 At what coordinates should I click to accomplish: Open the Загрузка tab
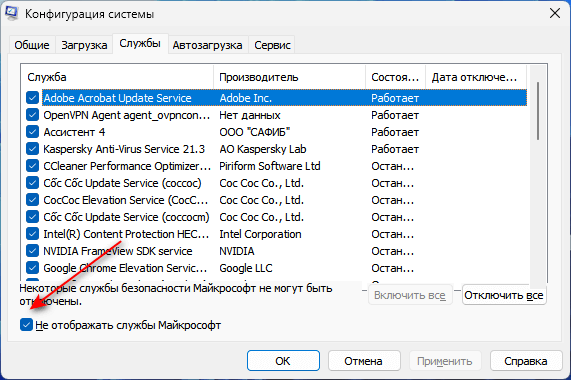[84, 45]
